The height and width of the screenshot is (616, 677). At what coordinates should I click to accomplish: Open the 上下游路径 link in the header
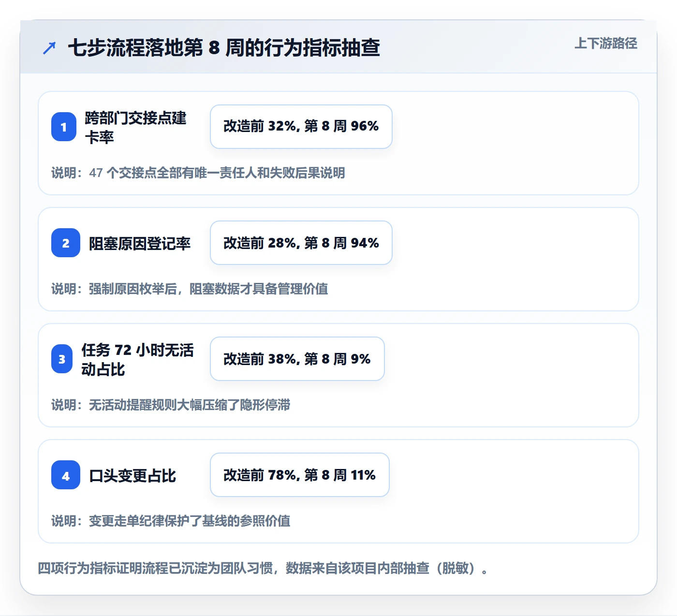click(606, 44)
